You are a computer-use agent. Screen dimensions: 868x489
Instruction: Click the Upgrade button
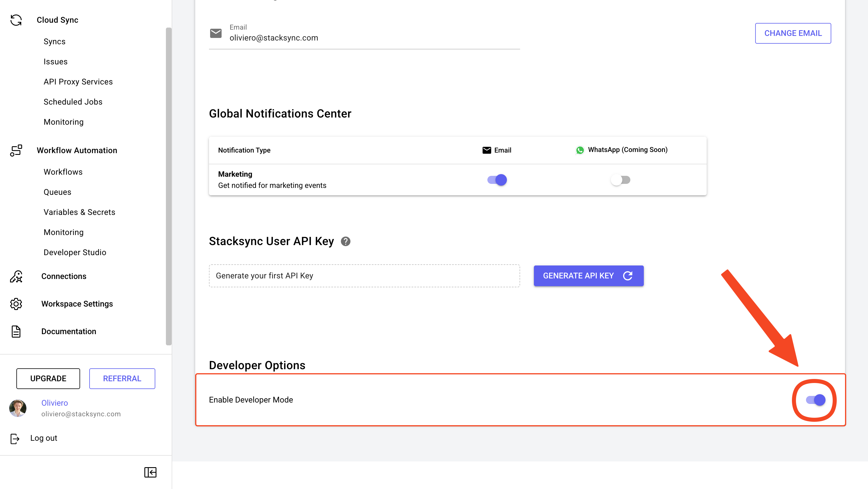pyautogui.click(x=48, y=378)
